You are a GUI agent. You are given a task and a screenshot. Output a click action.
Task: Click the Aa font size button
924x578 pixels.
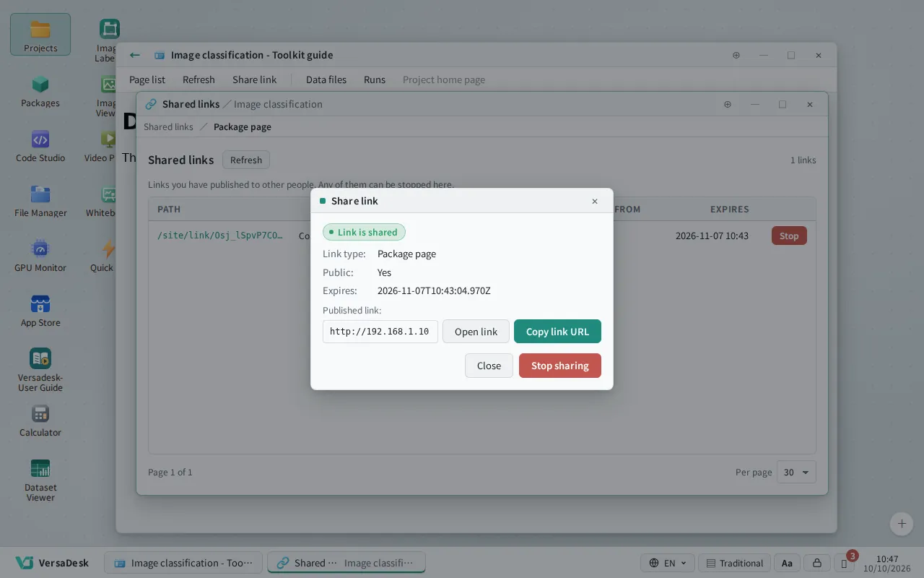[x=787, y=563]
